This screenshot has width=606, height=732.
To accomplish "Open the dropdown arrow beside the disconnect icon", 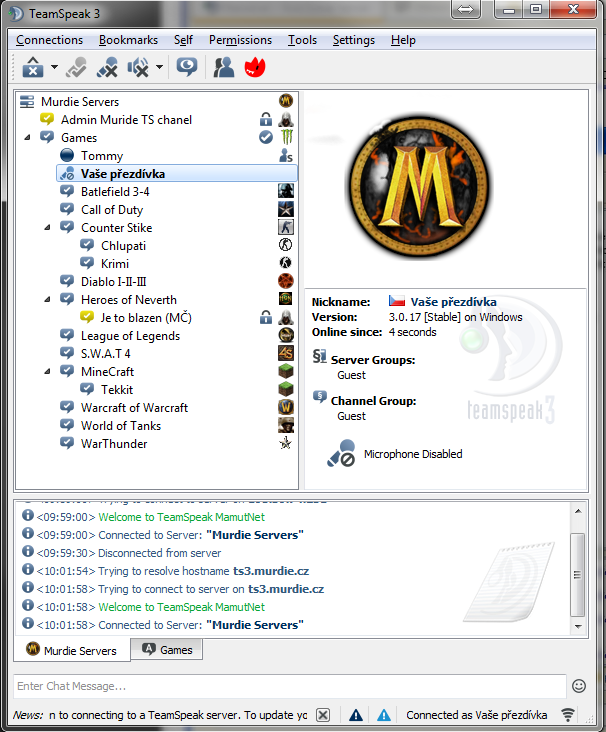I will [x=54, y=67].
